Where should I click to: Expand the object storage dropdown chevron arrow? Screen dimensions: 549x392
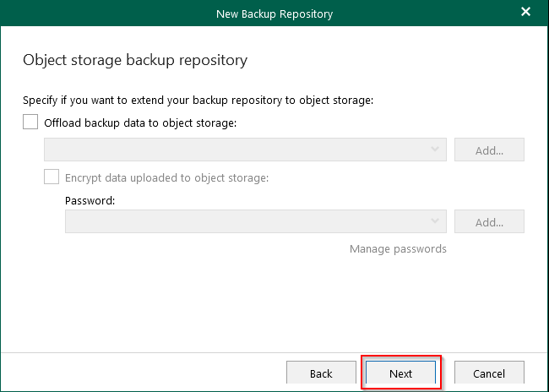click(435, 150)
